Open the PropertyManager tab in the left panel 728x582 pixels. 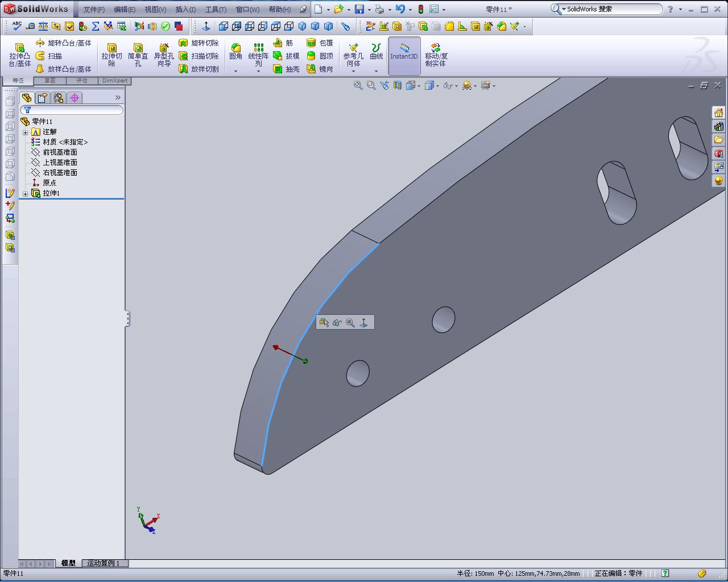[x=43, y=98]
